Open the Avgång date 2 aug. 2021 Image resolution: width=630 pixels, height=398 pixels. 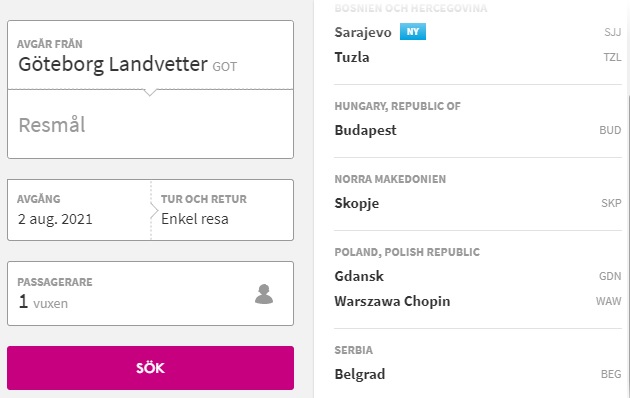(x=79, y=210)
